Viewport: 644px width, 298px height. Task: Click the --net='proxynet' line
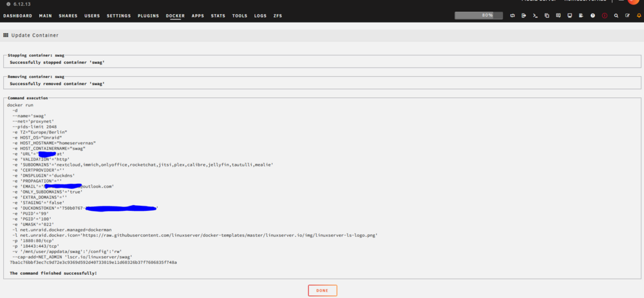point(33,121)
